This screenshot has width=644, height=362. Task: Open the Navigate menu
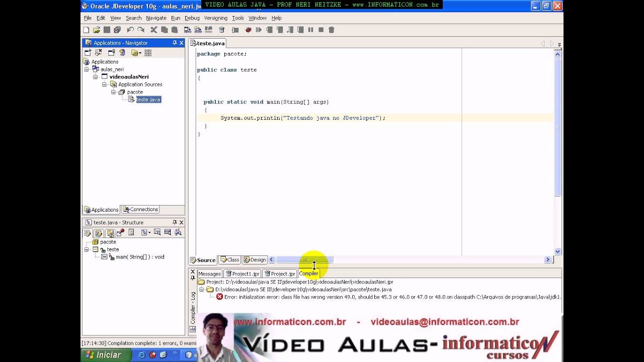coord(156,18)
